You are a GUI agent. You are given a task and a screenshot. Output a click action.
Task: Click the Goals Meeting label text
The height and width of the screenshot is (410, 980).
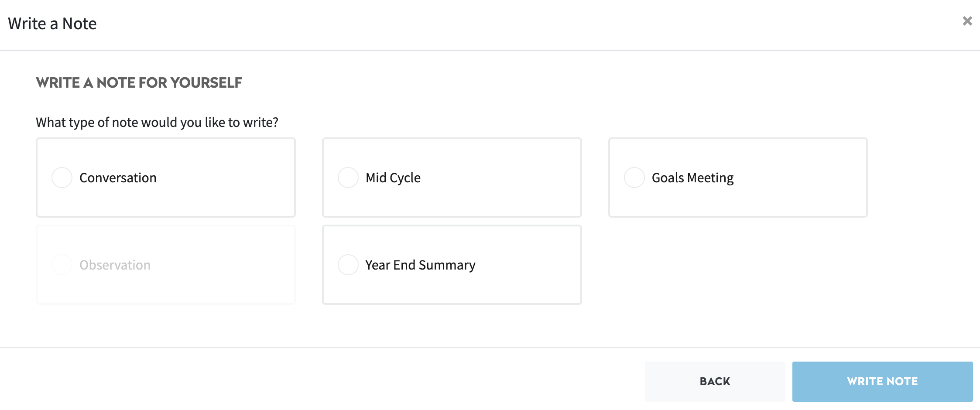(x=692, y=178)
